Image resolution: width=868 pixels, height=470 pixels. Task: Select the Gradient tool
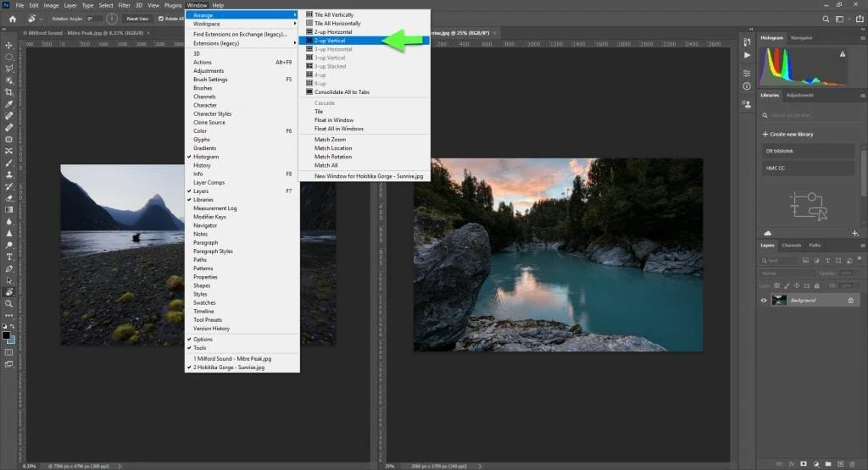click(8, 209)
